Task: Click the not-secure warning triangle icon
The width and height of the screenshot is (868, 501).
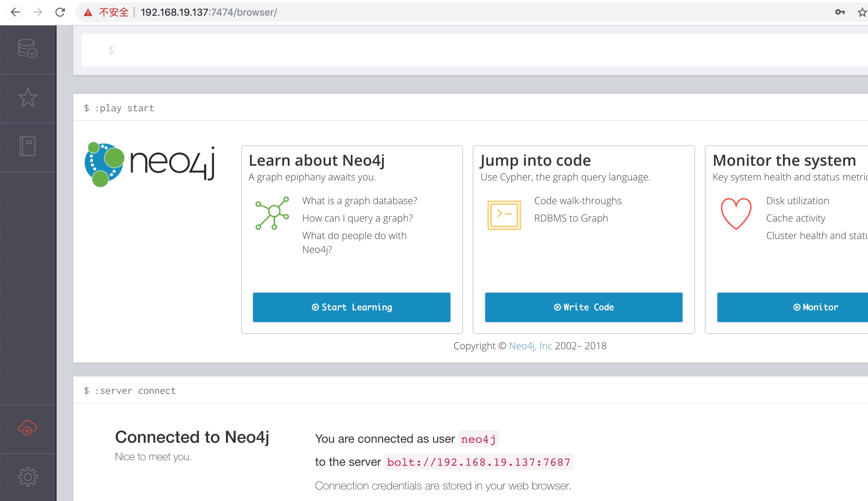Action: [x=88, y=13]
